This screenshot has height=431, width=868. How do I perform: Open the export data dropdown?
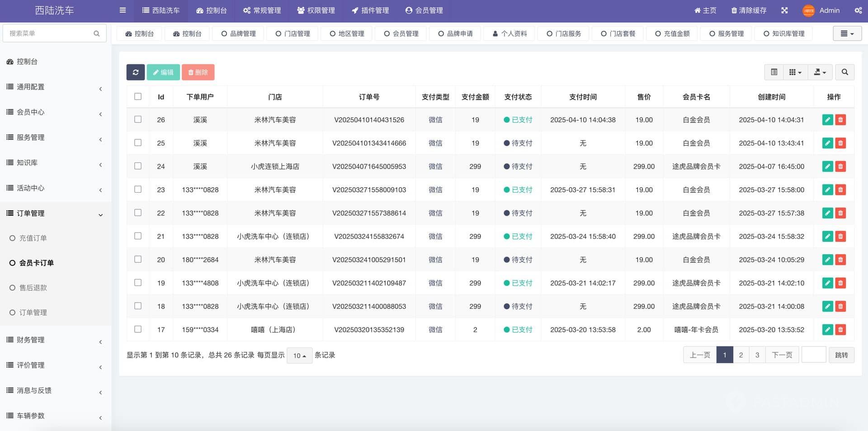point(820,72)
